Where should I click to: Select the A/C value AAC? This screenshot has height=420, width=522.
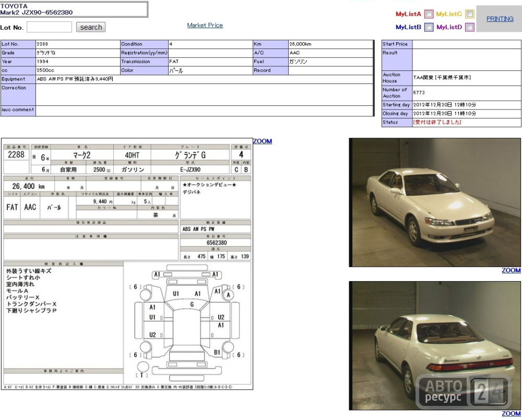[294, 53]
